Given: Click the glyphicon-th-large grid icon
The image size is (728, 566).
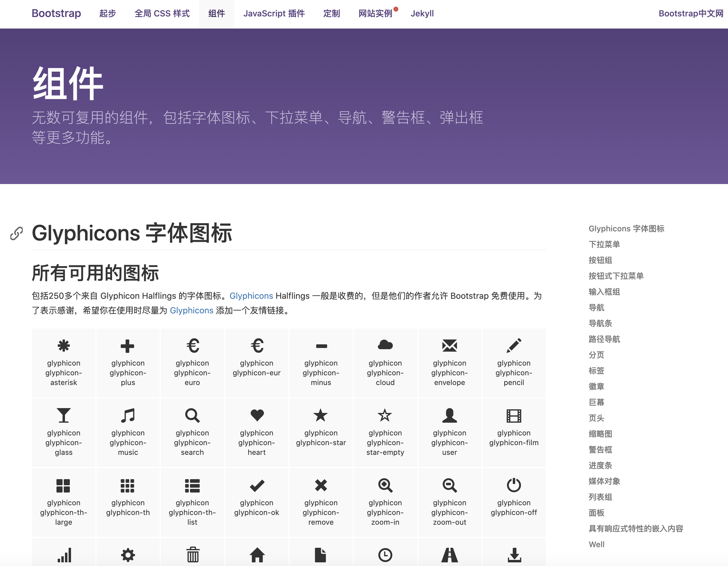Looking at the screenshot, I should pyautogui.click(x=63, y=486).
